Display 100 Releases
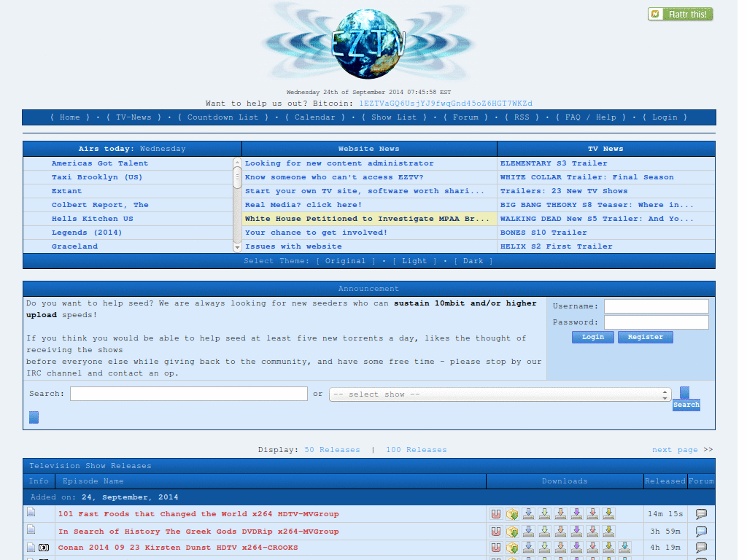This screenshot has width=747, height=560. [417, 449]
